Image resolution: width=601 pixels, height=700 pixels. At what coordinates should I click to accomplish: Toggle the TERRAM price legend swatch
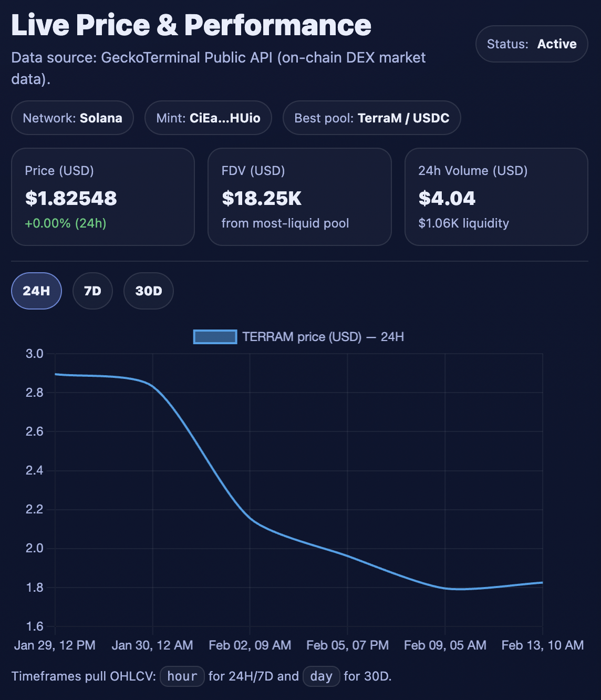[x=215, y=337]
